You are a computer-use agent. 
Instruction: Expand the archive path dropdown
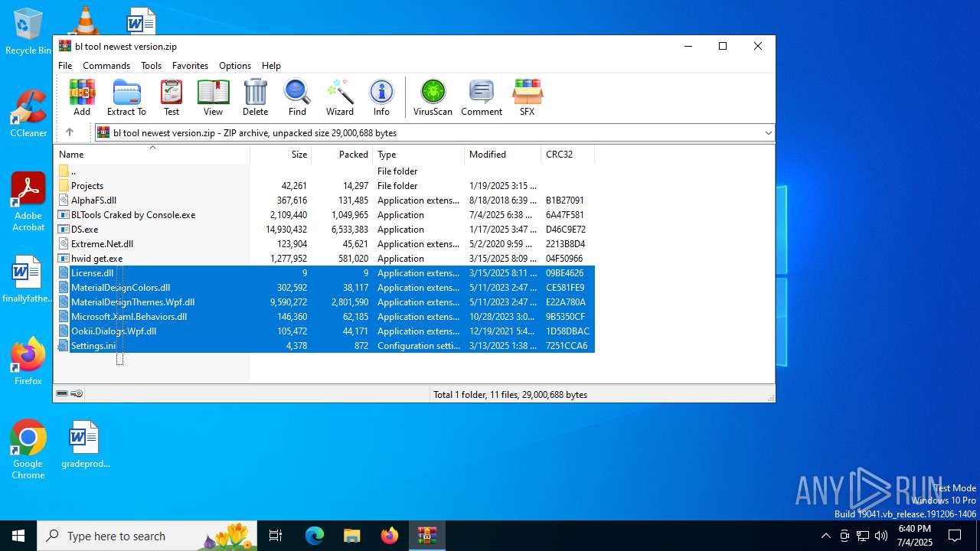pos(768,132)
